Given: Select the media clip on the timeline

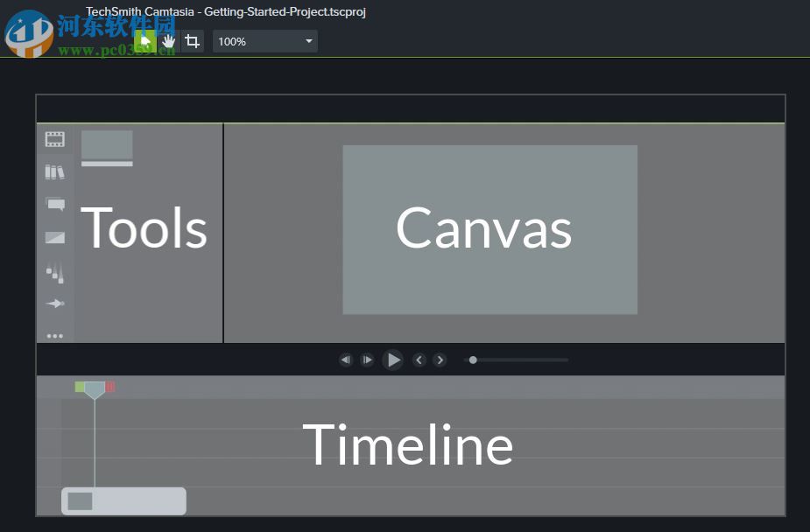Looking at the screenshot, I should [123, 501].
